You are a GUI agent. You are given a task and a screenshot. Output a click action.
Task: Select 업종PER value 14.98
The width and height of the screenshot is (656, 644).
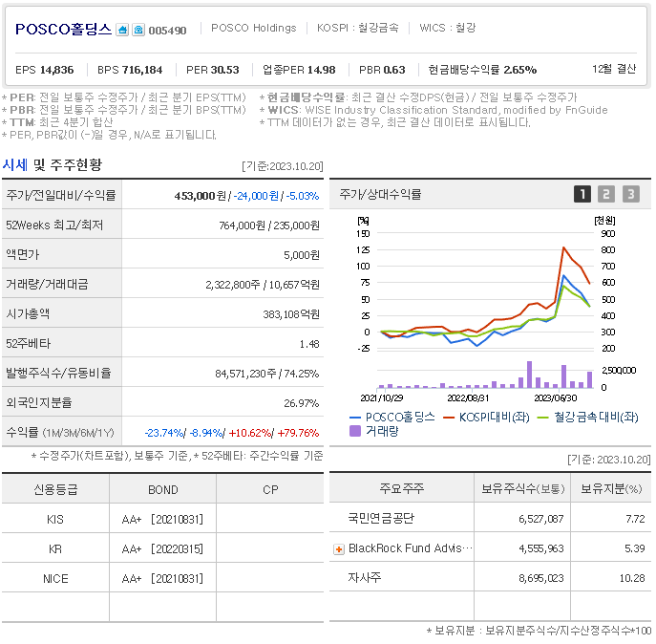tap(320, 70)
